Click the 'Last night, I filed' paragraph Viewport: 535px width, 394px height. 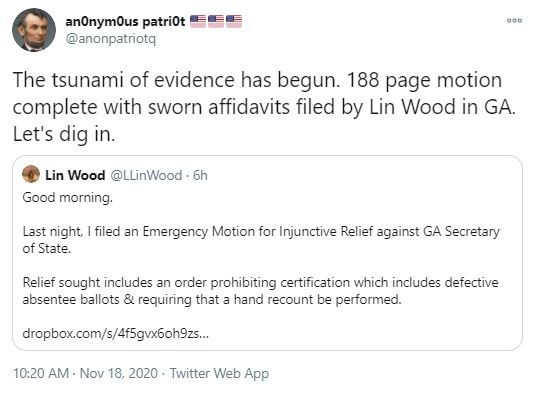point(261,240)
